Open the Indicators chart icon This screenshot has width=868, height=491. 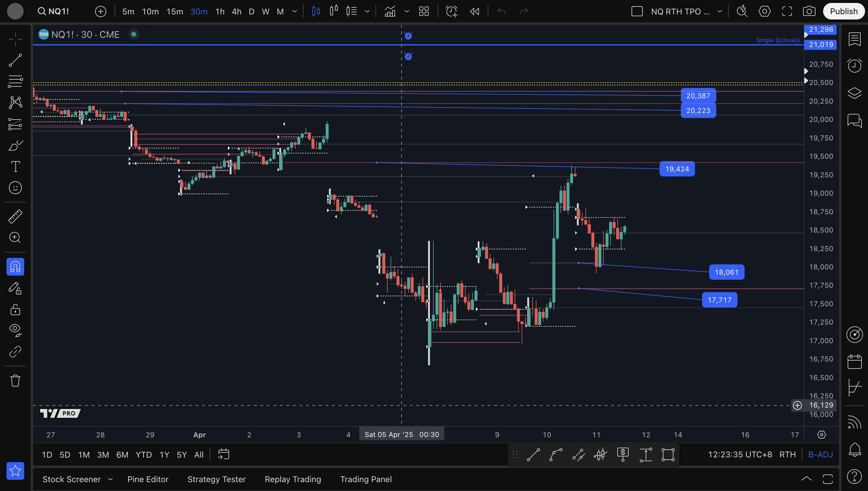(x=390, y=12)
